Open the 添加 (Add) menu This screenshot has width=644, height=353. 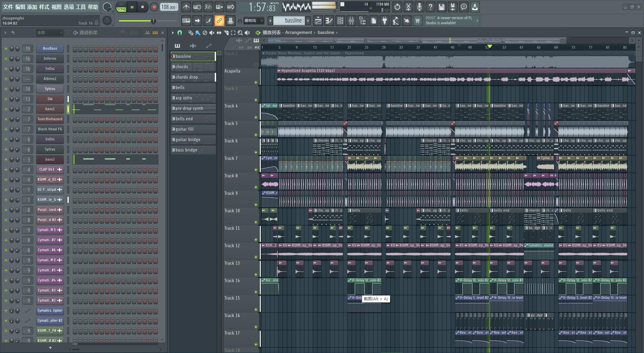click(x=32, y=7)
